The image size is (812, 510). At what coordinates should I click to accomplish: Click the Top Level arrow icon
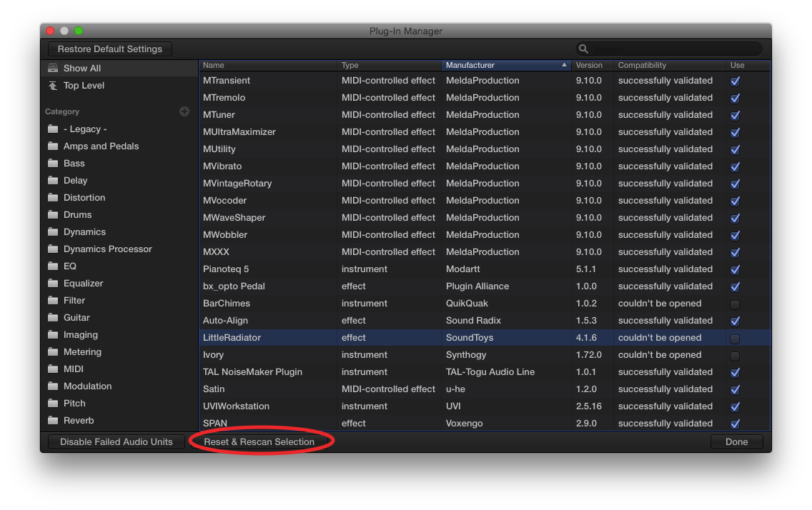[53, 85]
